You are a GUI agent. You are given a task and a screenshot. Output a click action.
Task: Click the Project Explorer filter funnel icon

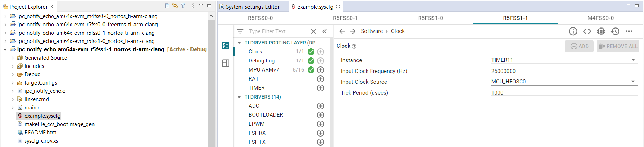[x=183, y=5]
